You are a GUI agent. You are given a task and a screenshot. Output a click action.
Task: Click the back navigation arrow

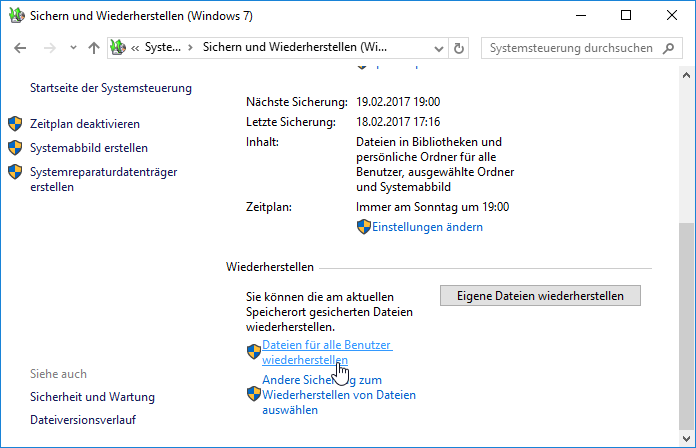click(20, 48)
